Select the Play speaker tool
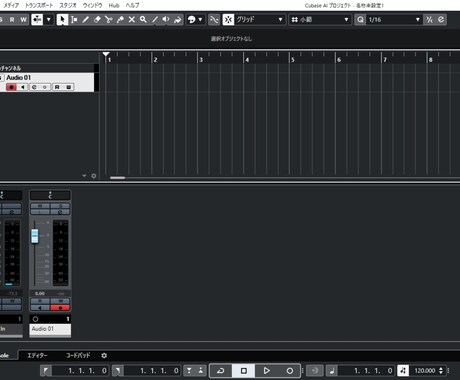 pos(166,20)
